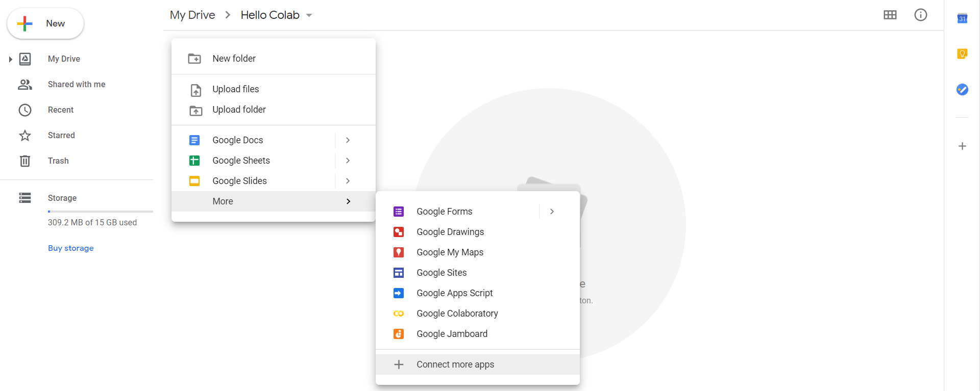Click the storage usage progress bar

(101, 211)
